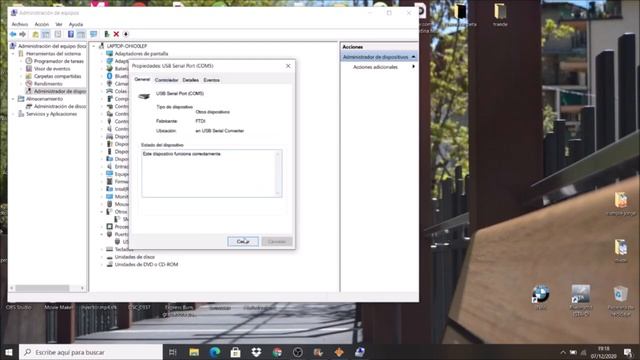Image resolution: width=640 pixels, height=360 pixels.
Task: Click the highlighted confirm button in dialog
Action: [243, 242]
